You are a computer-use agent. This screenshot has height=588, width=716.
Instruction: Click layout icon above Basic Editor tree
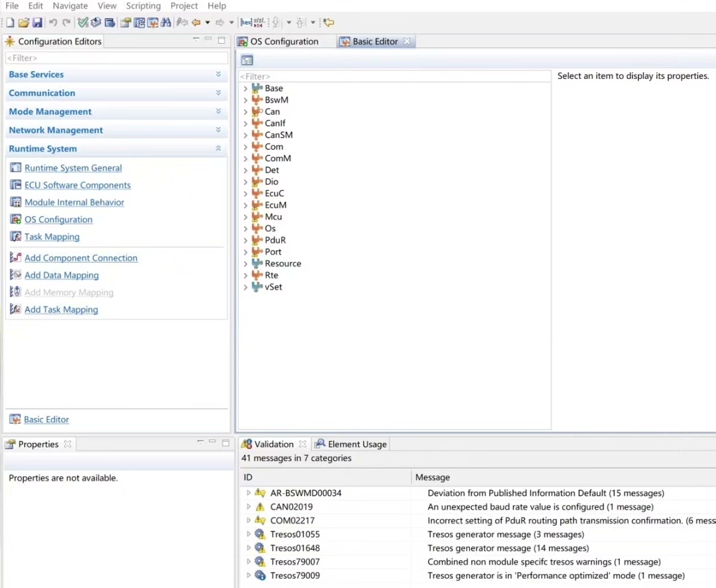tap(247, 60)
